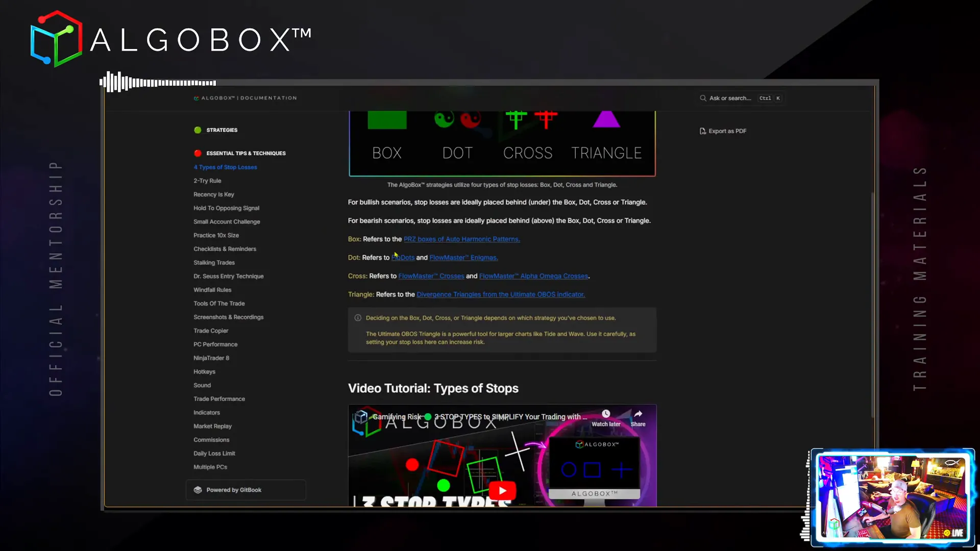The width and height of the screenshot is (980, 551).
Task: Open Commissions page
Action: pos(211,440)
